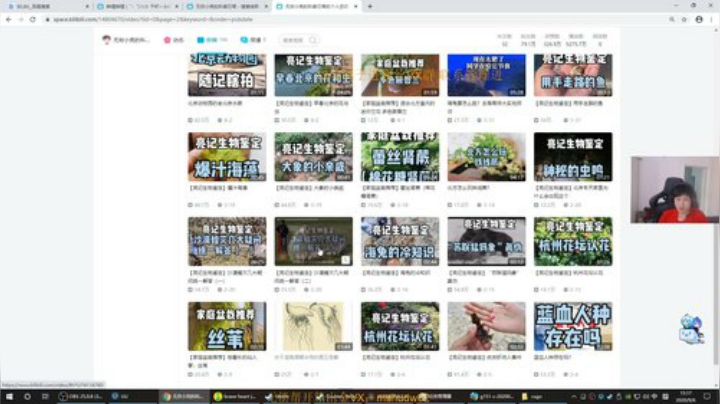Open the 苏联猛犸象 video thumbnail

[487, 241]
